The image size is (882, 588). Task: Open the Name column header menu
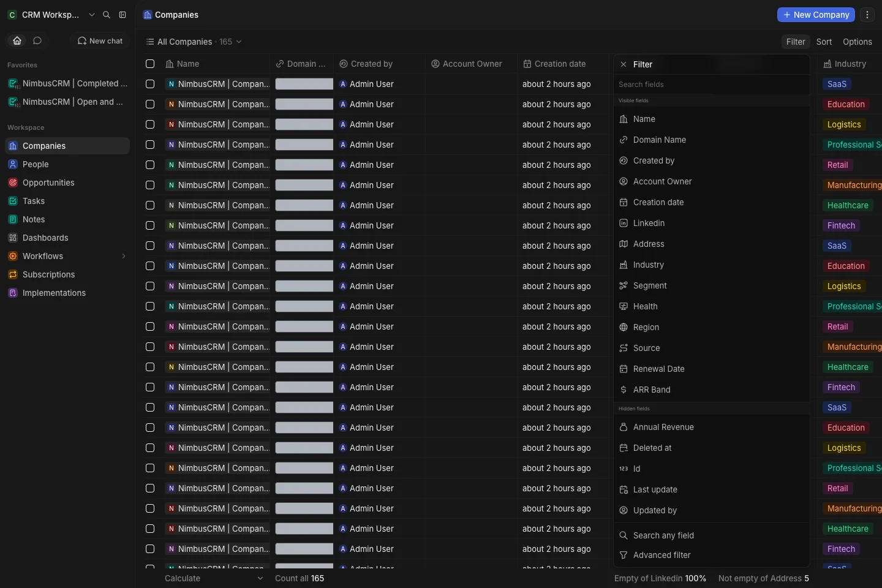tap(215, 64)
